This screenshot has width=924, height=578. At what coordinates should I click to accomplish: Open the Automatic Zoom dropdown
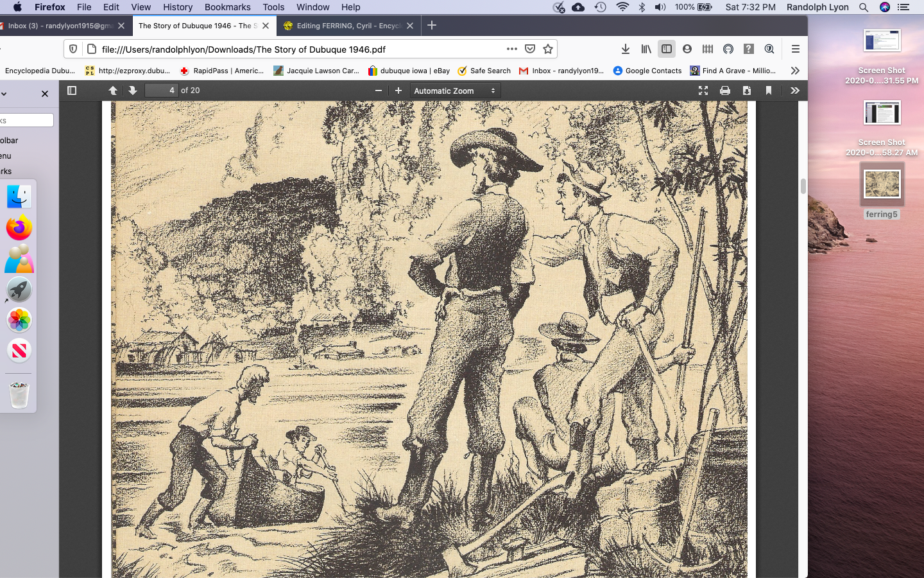[x=454, y=91]
